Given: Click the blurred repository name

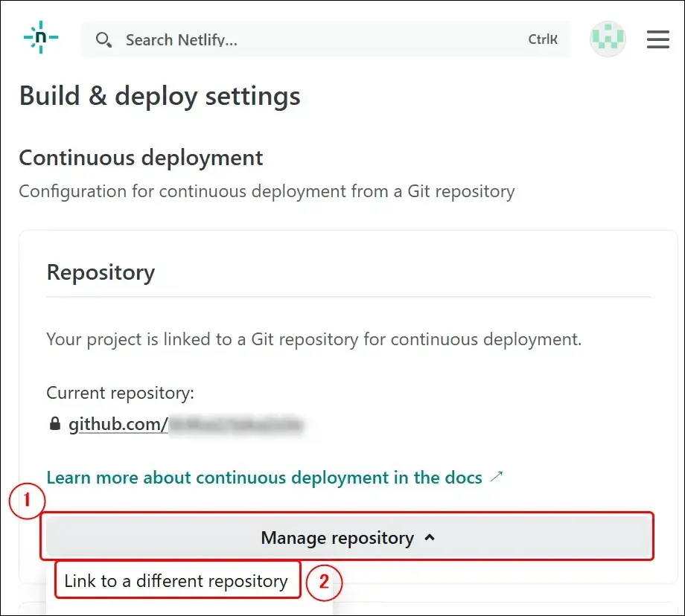Looking at the screenshot, I should point(236,425).
